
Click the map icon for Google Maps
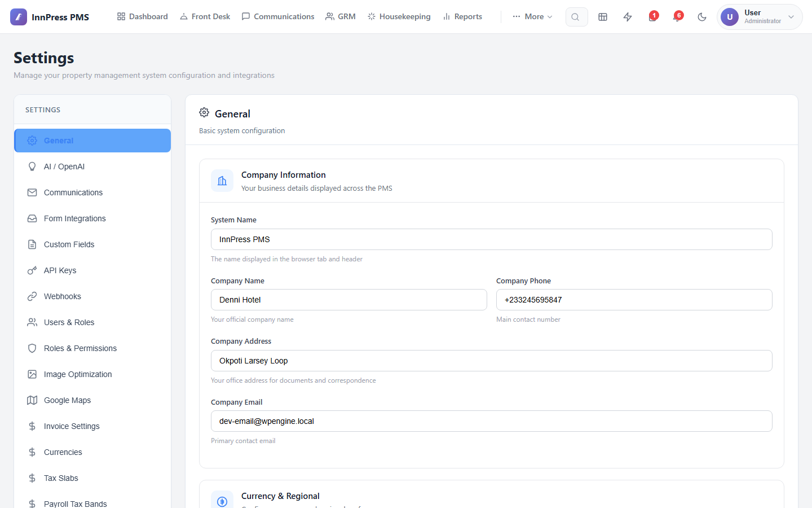click(x=32, y=400)
